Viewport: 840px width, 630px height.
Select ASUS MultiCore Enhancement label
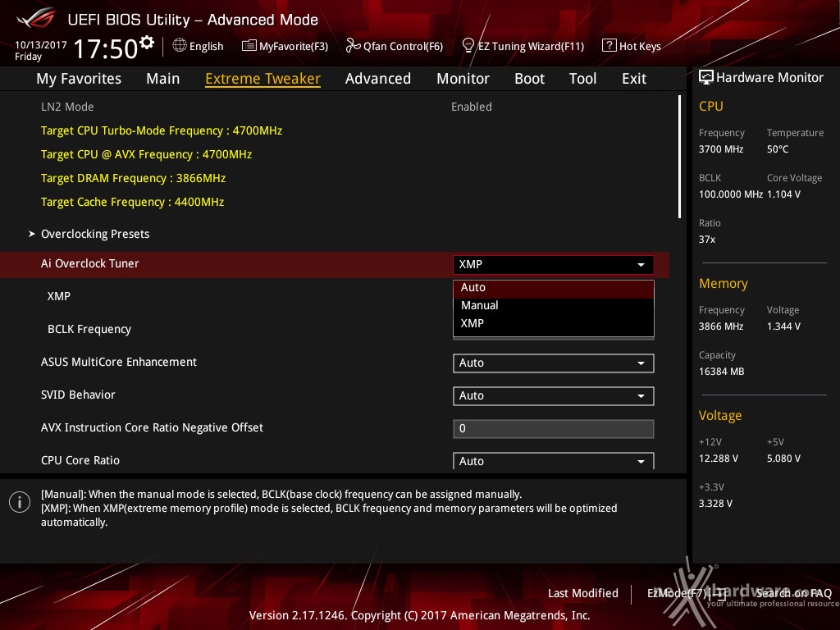tap(119, 362)
